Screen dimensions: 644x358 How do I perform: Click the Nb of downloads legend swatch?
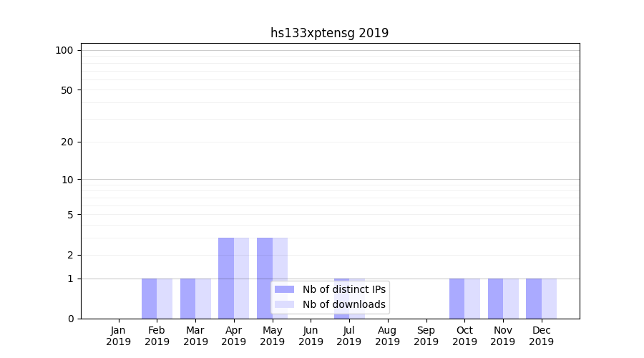click(x=284, y=304)
